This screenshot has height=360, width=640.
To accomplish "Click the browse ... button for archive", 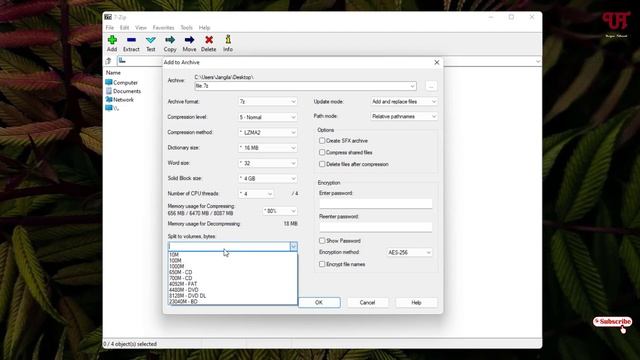I will coord(431,86).
